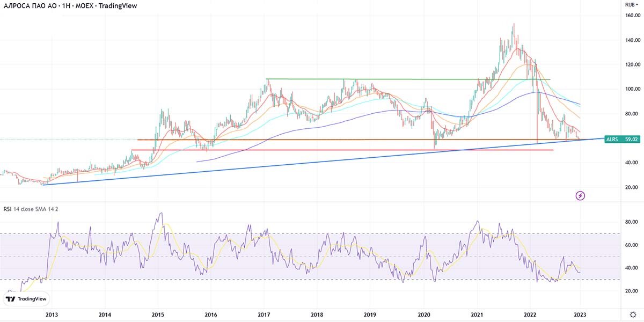
Task: Click the 2015 time axis label
Action: tap(158, 314)
